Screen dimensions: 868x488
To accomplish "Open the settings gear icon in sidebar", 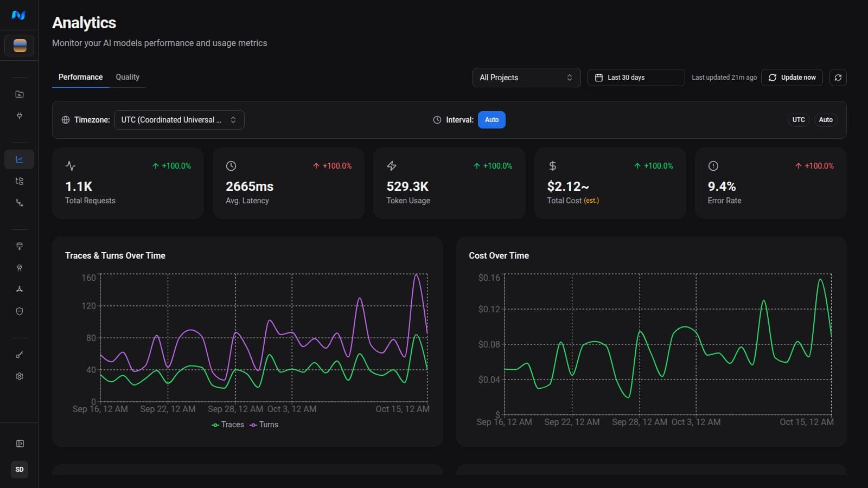I will click(x=20, y=376).
